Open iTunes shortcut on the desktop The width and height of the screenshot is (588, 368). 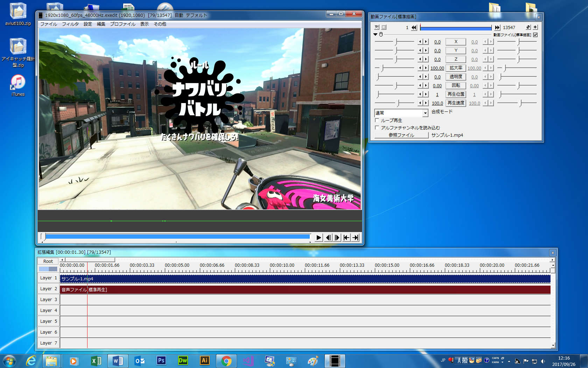coord(18,86)
